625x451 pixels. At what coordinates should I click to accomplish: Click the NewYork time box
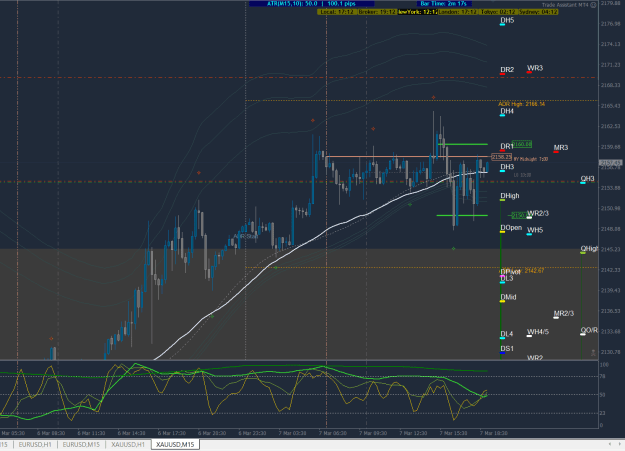click(x=417, y=12)
